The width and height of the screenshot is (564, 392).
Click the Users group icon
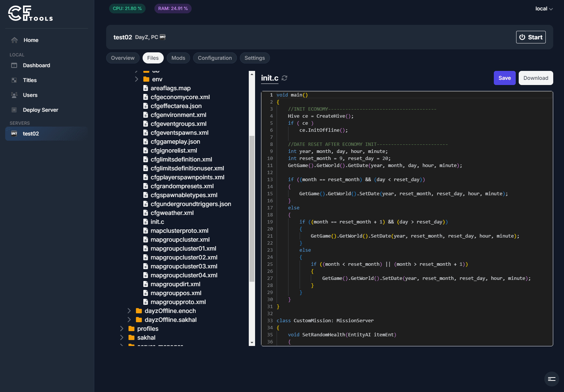[x=14, y=95]
